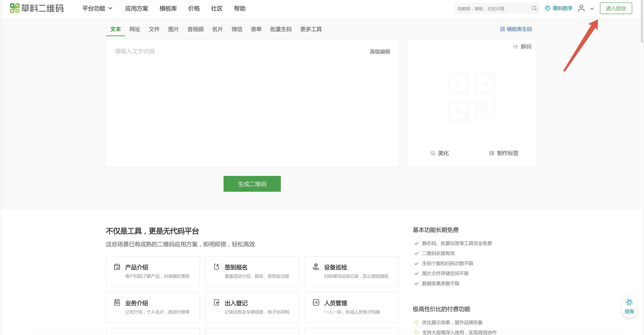Click the 业务介绍 card icon
The width and height of the screenshot is (644, 335).
[117, 302]
